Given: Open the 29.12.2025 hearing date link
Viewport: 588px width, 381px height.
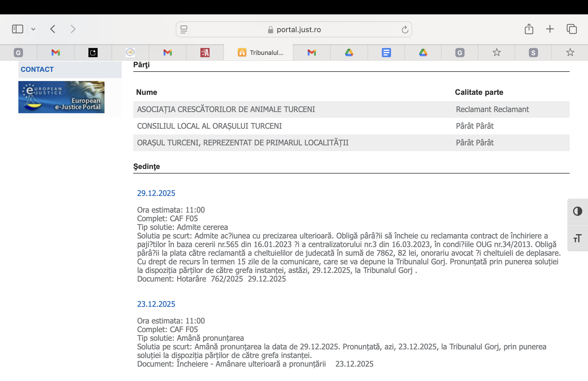Looking at the screenshot, I should coord(156,193).
